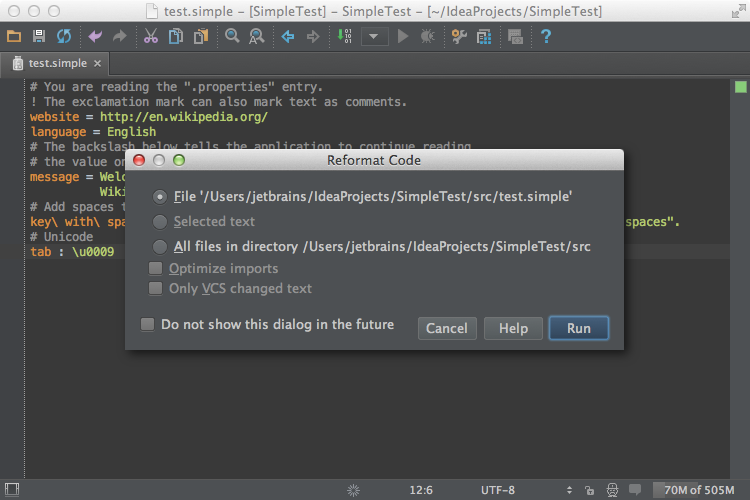Select All files in directory radio option
The height and width of the screenshot is (500, 750).
click(160, 246)
